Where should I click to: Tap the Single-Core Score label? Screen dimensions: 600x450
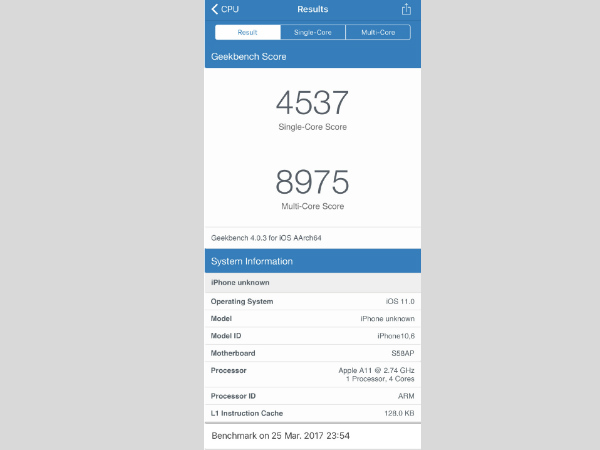click(313, 127)
